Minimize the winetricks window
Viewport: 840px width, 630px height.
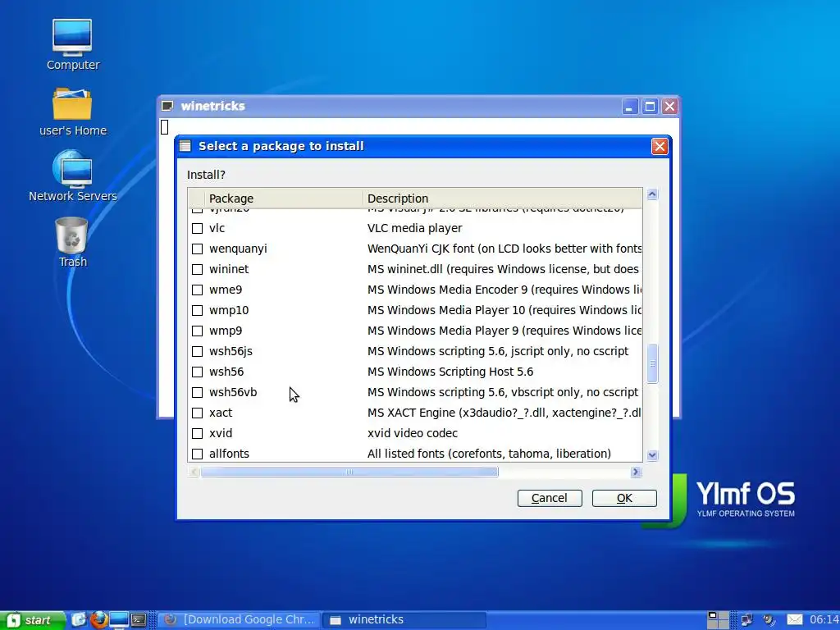629,107
